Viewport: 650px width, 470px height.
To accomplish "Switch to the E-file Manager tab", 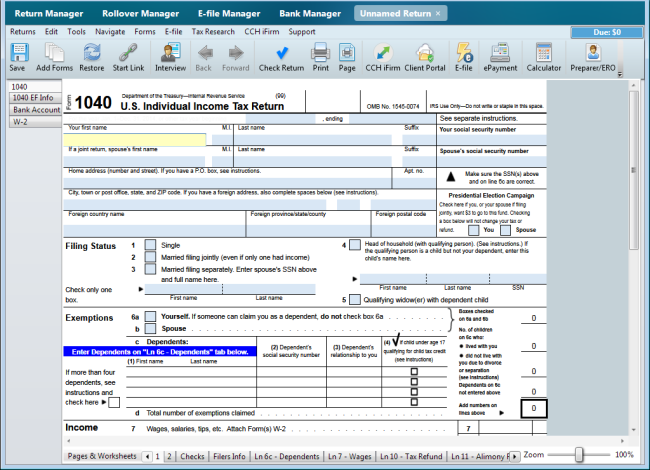I will pos(229,14).
